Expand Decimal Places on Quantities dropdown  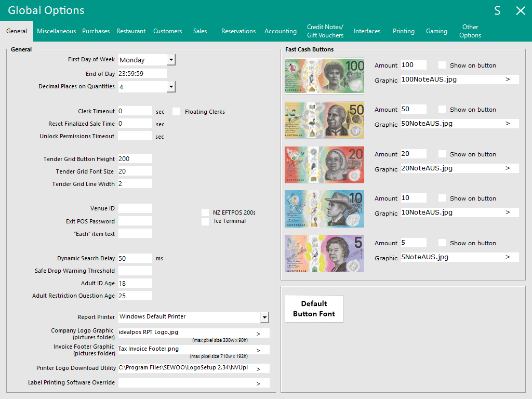(171, 87)
